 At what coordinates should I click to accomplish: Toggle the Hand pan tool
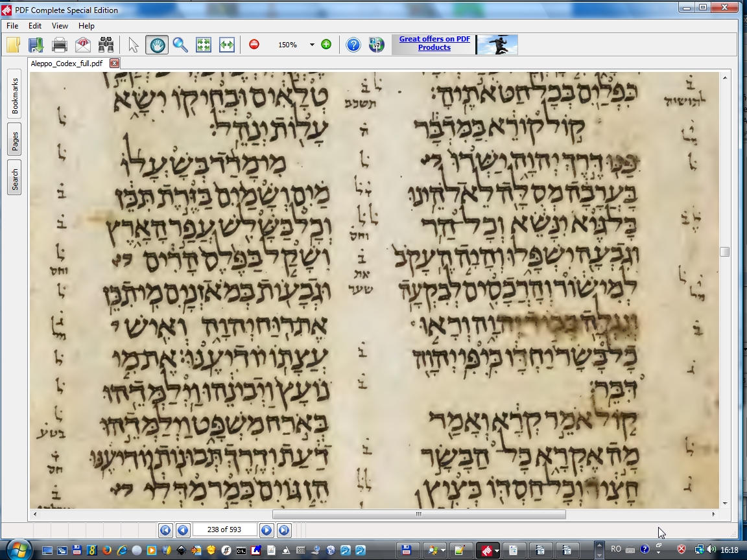point(157,45)
